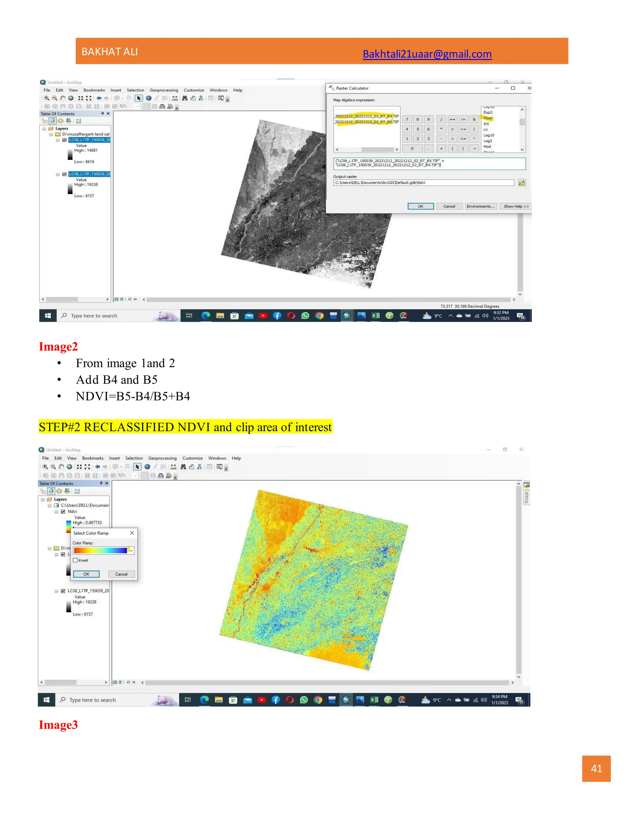Toggle the layer checkbox hidden partly behind Select Color Ramp

63,554
